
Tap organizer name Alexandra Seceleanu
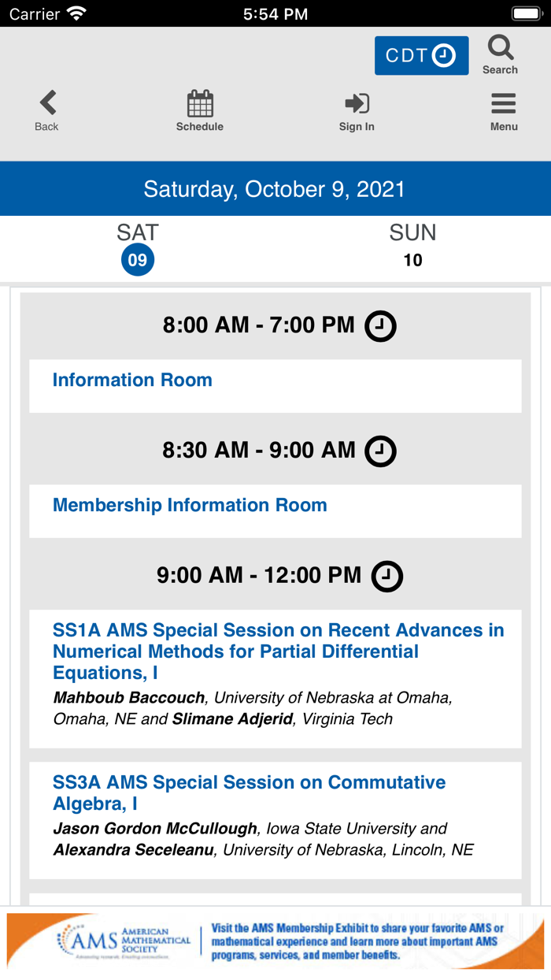click(x=137, y=851)
